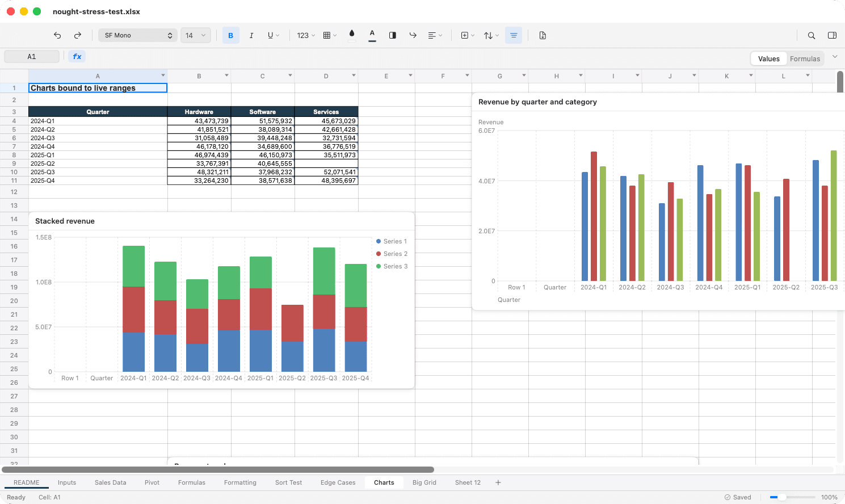Click the text wrap arrow icon
Image resolution: width=845 pixels, height=504 pixels.
[x=413, y=35]
